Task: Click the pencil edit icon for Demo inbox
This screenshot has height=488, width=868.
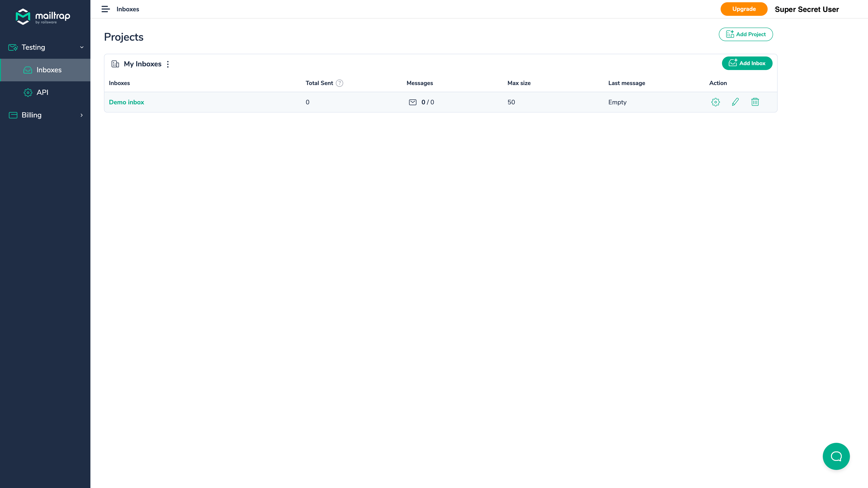Action: [x=735, y=102]
